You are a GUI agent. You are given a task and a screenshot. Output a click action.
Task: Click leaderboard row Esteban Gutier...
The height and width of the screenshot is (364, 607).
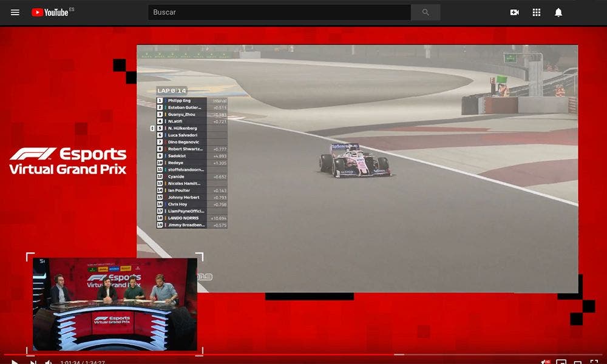tap(192, 107)
